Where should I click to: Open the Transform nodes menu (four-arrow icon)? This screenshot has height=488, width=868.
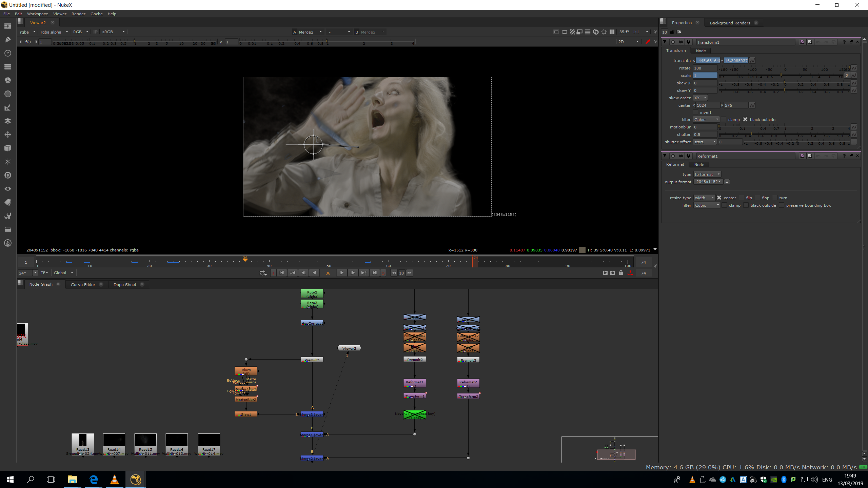tap(7, 135)
